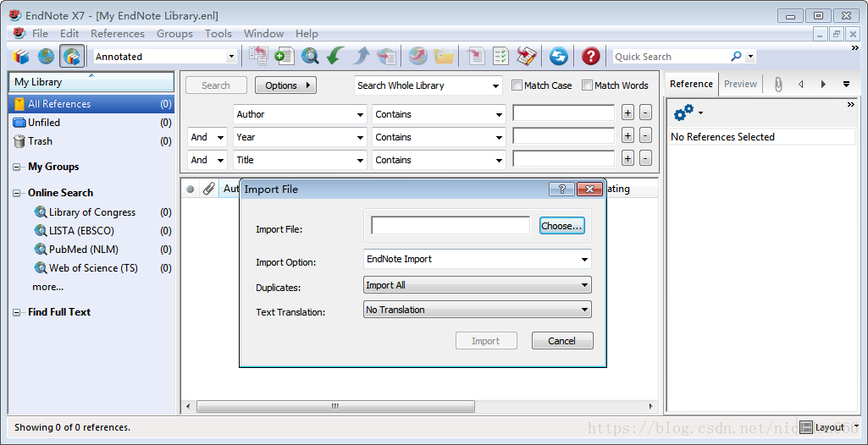Add search row with plus beside Author
Image resolution: width=868 pixels, height=445 pixels.
pos(628,113)
